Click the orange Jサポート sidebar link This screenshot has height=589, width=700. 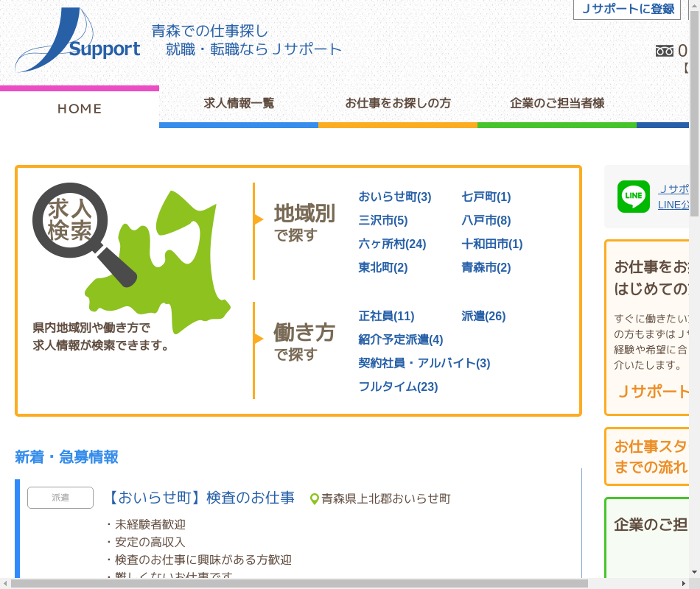pyautogui.click(x=654, y=392)
